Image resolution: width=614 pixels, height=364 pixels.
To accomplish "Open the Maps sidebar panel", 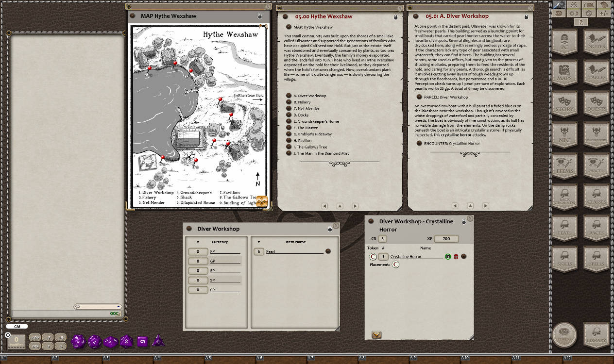I will pos(565,74).
